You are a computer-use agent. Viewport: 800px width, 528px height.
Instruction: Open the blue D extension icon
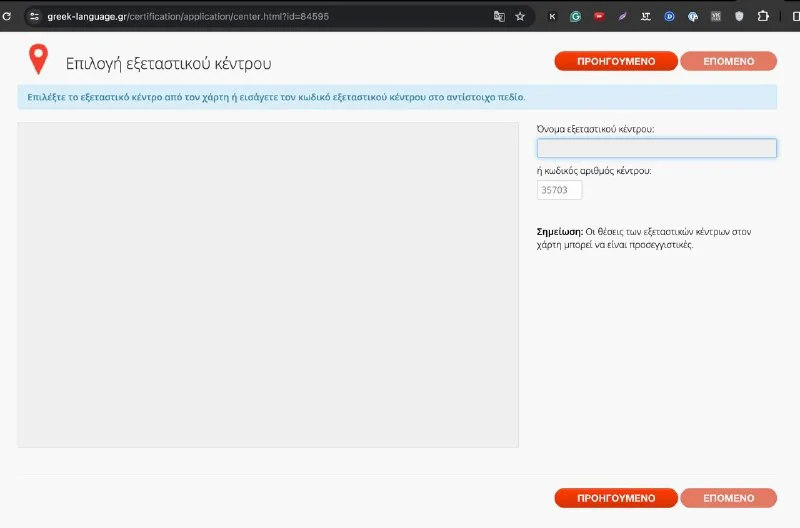(x=670, y=16)
